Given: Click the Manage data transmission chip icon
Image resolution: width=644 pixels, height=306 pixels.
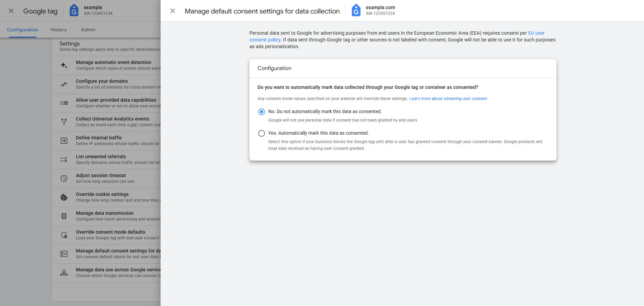Looking at the screenshot, I should click(x=64, y=216).
